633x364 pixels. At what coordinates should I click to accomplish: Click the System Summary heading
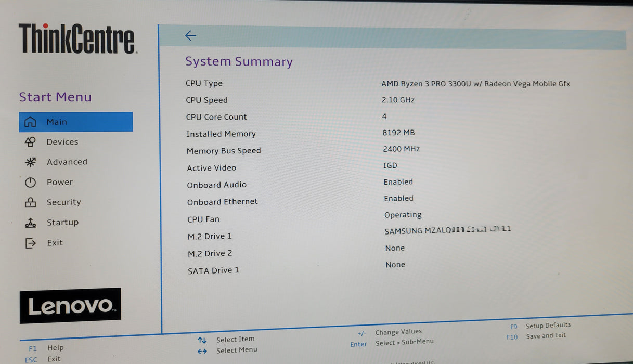click(x=239, y=61)
